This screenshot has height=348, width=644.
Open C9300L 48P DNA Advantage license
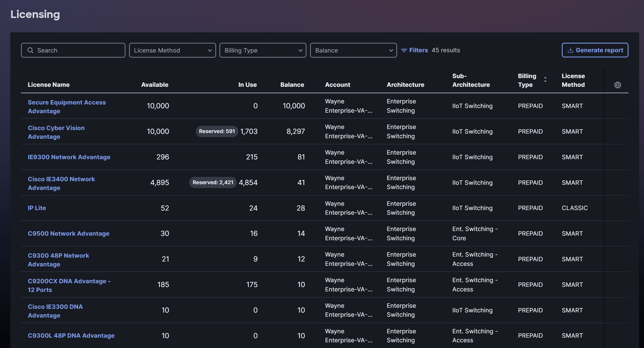71,335
